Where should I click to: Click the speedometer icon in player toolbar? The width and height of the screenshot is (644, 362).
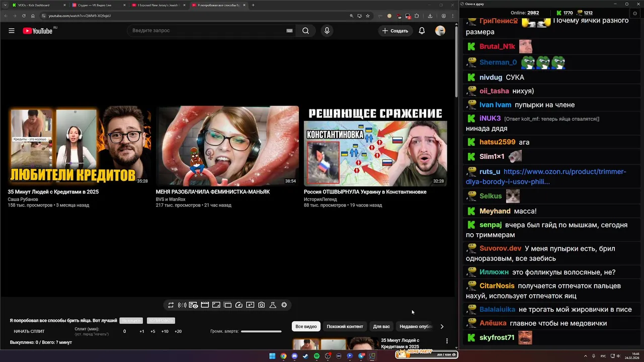[x=239, y=305]
